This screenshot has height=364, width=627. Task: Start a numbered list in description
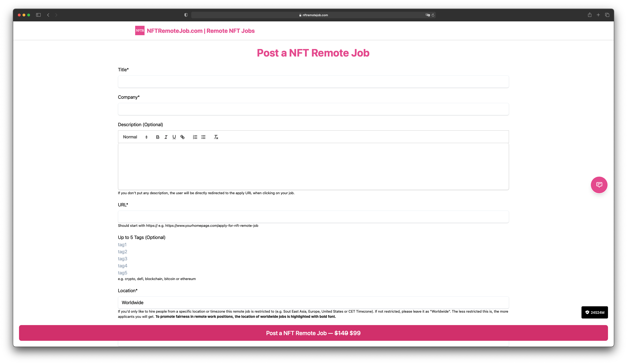[x=195, y=137]
